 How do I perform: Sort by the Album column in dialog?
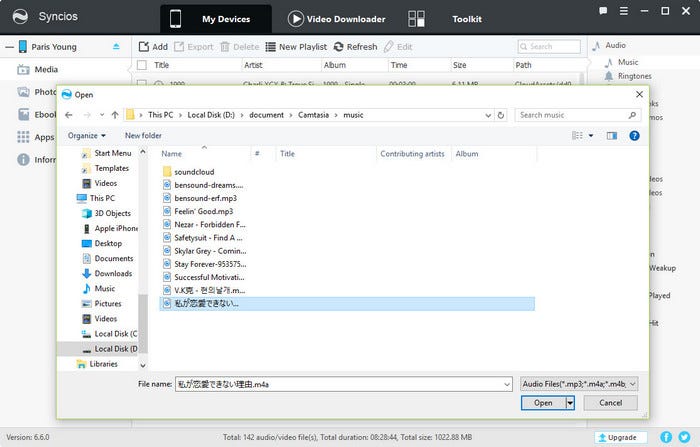pyautogui.click(x=467, y=154)
